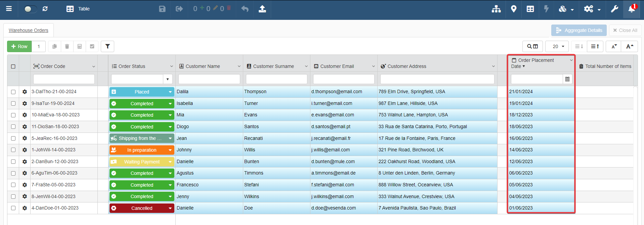This screenshot has height=225, width=644.
Task: Expand the rows-per-page dropdown showing 20
Action: pyautogui.click(x=557, y=46)
